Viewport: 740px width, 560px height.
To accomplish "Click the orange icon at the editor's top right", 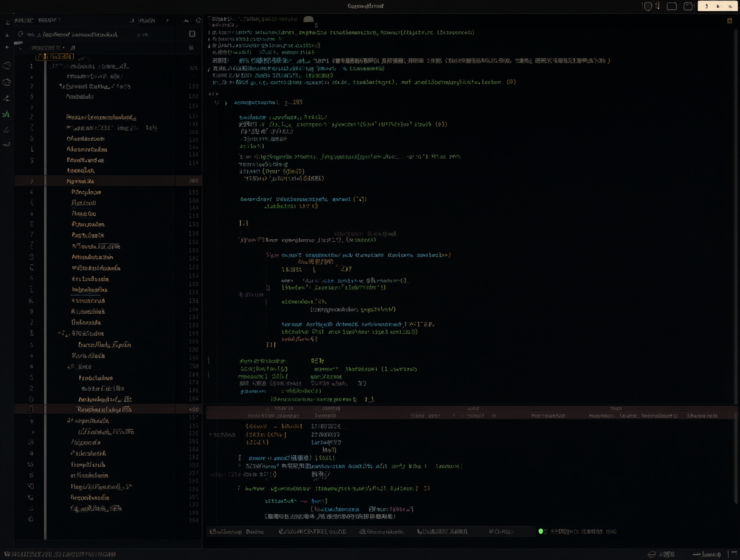I will pos(729,20).
